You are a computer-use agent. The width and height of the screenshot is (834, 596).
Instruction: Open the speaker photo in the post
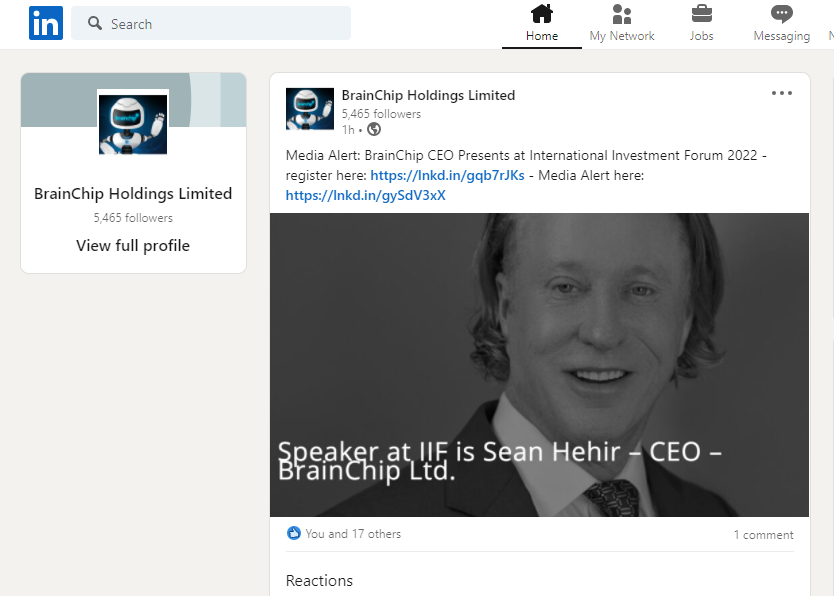point(539,365)
